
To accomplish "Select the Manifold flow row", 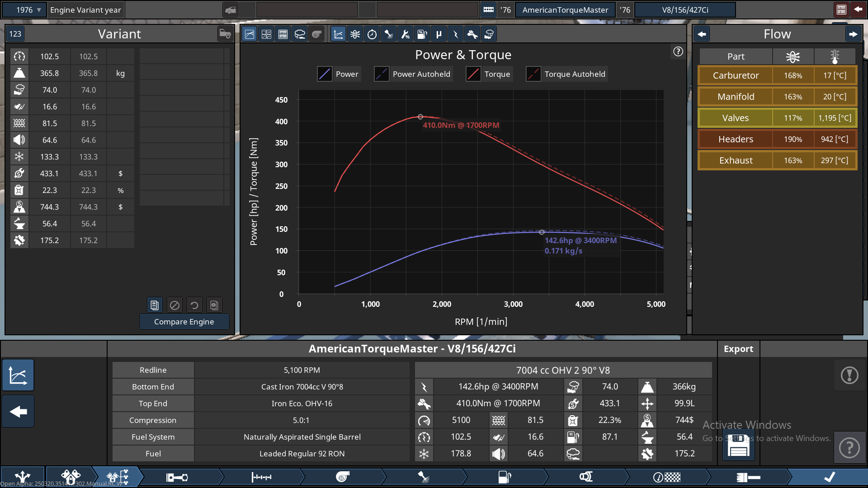I will (777, 97).
